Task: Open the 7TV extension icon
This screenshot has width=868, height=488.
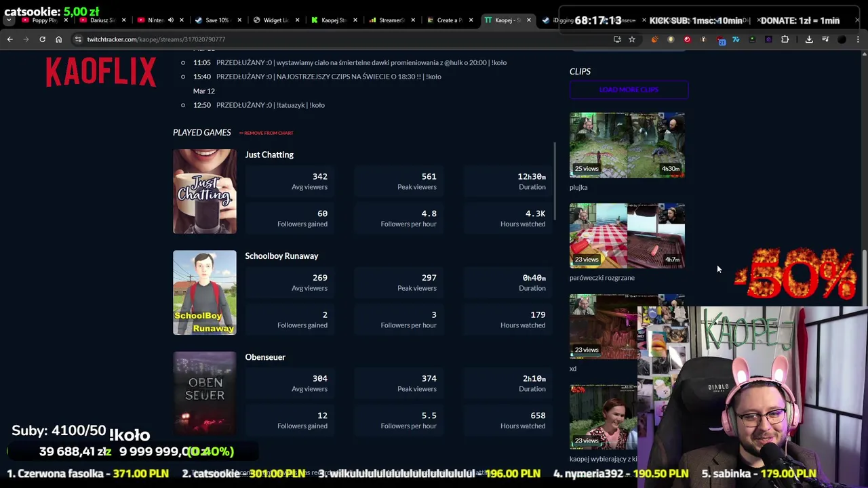Action: click(736, 39)
